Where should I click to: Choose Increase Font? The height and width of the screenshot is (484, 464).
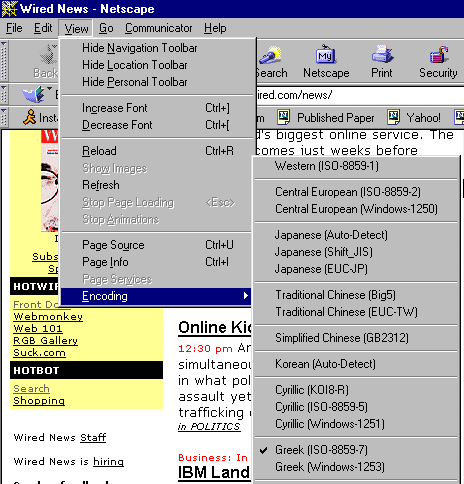pyautogui.click(x=156, y=108)
